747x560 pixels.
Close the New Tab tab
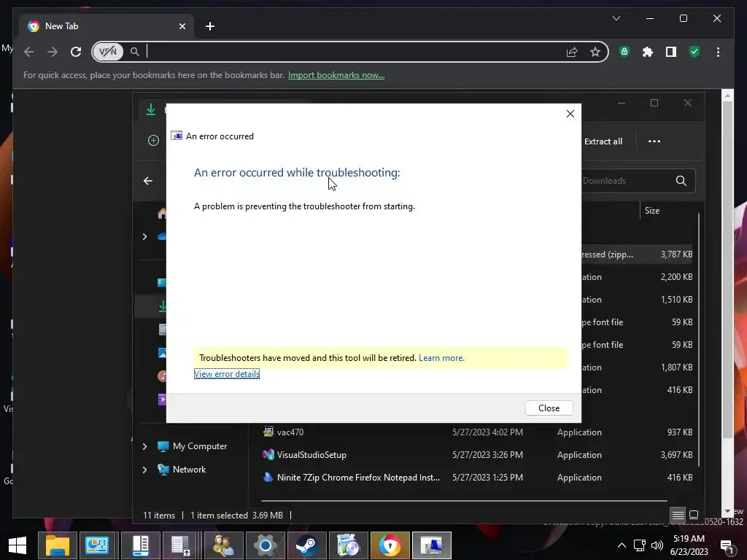[182, 26]
